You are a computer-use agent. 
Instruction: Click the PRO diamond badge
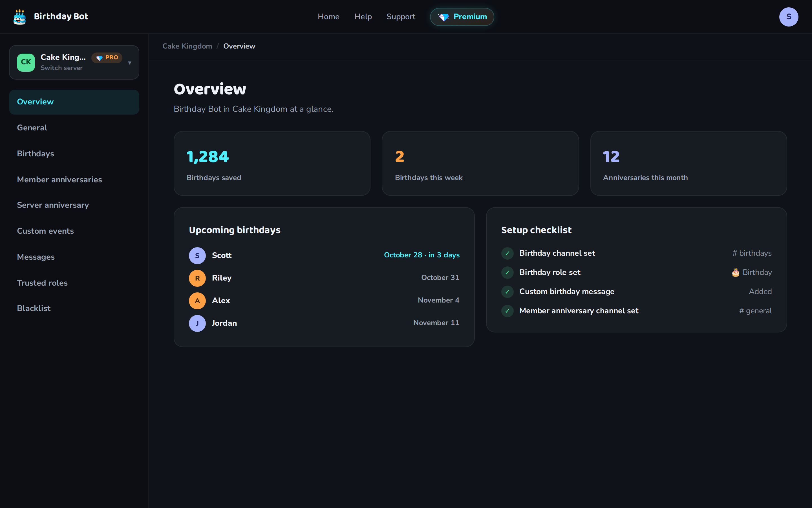point(107,58)
